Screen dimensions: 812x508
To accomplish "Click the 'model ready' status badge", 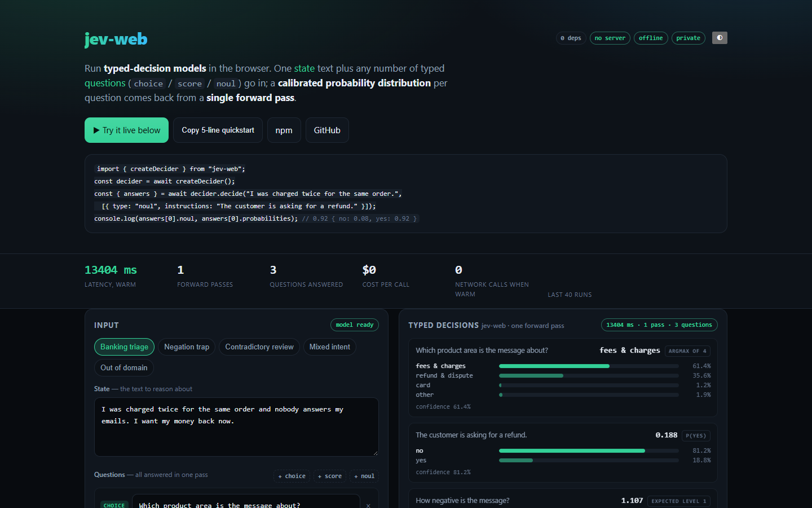I will (355, 325).
